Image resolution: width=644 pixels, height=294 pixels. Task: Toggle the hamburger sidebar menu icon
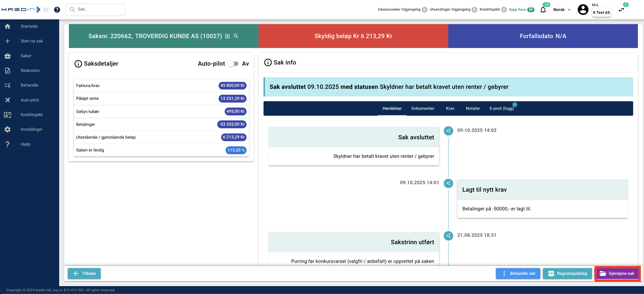(x=46, y=9)
